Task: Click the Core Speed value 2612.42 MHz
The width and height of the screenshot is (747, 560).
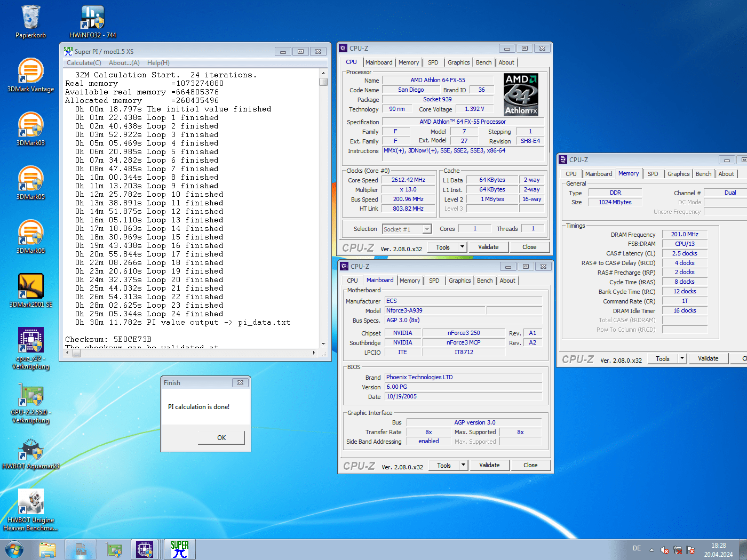Action: [408, 180]
